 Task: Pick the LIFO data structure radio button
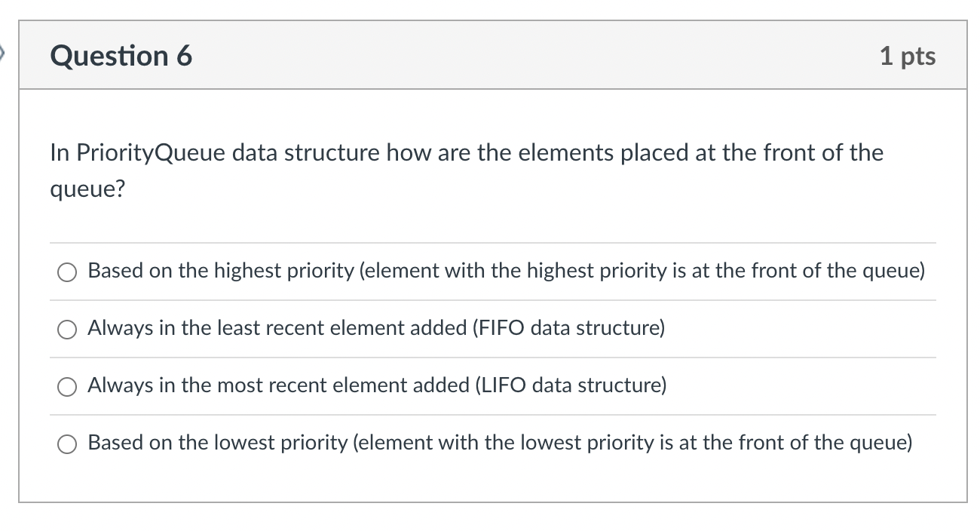(68, 387)
